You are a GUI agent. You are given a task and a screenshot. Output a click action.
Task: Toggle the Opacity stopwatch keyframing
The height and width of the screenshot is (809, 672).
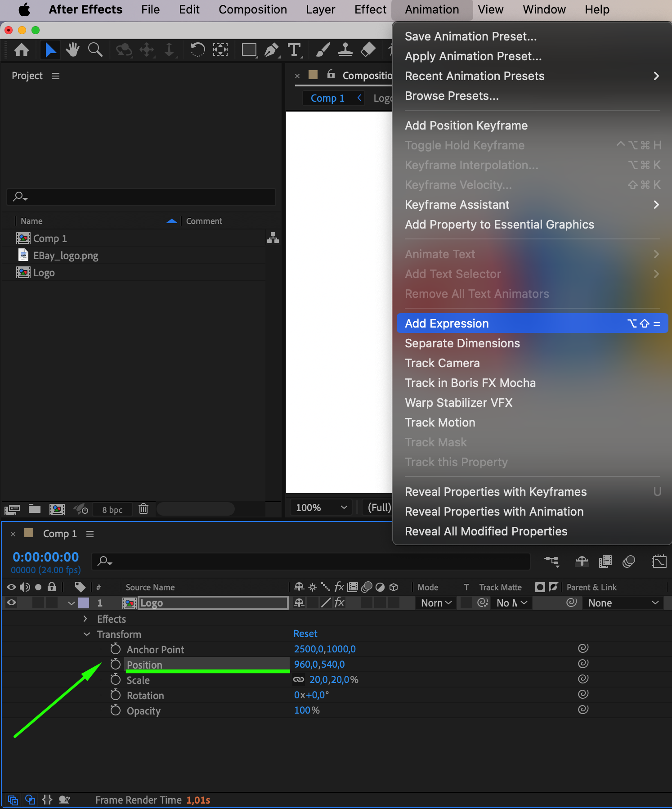point(116,710)
